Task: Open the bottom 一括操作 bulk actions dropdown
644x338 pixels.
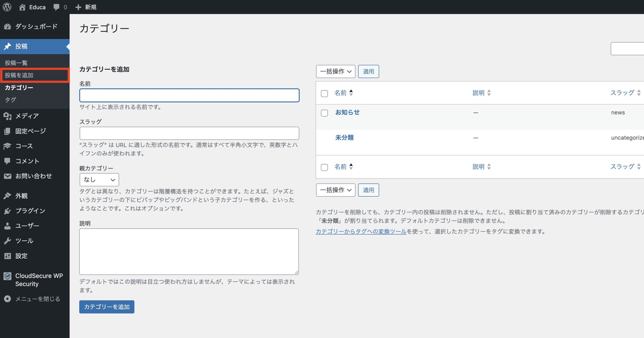Action: [335, 190]
